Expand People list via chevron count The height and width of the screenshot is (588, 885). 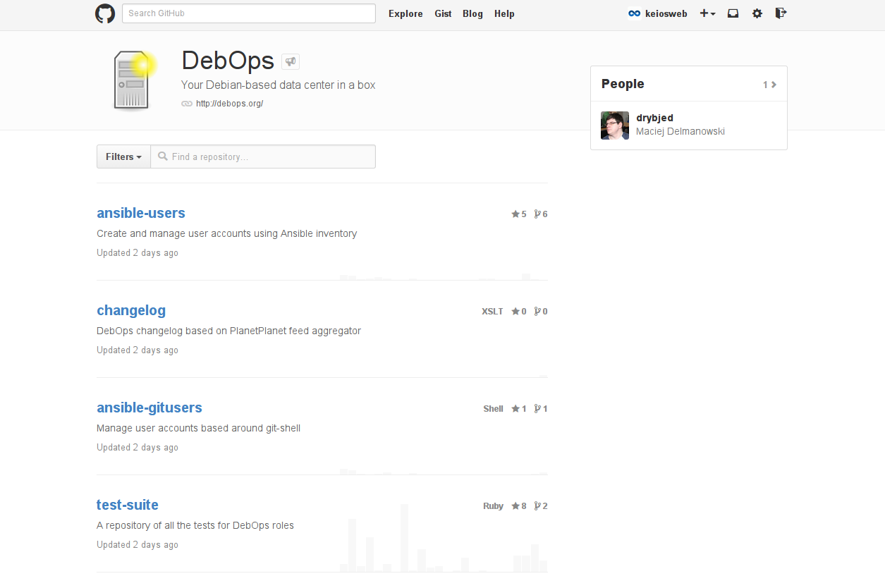(x=769, y=85)
